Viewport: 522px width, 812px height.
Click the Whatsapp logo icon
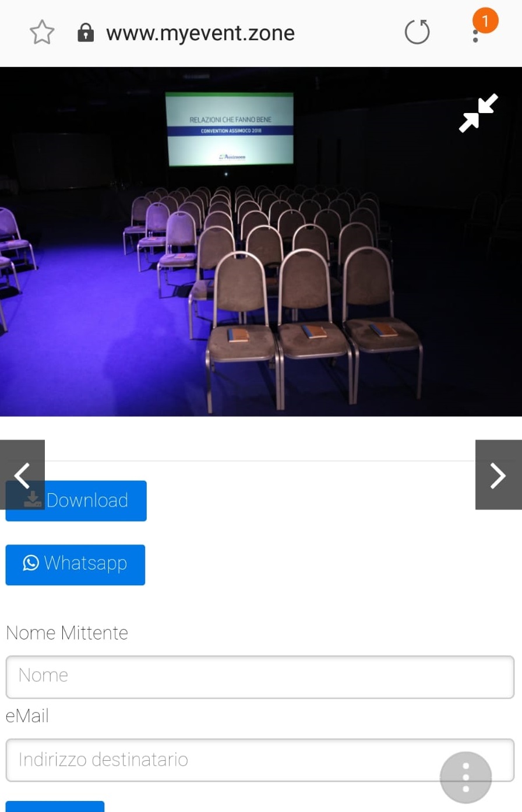pos(31,563)
